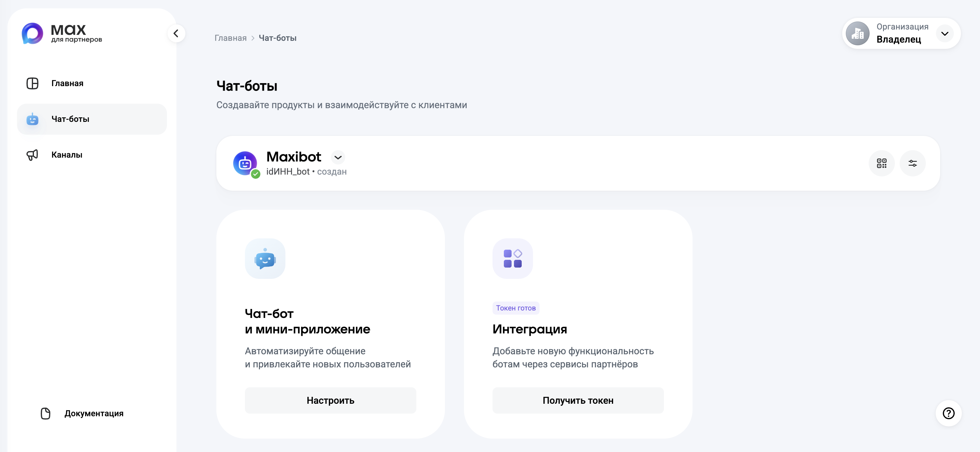This screenshot has height=452, width=980.
Task: Open the Главная sidebar section
Action: tap(67, 83)
